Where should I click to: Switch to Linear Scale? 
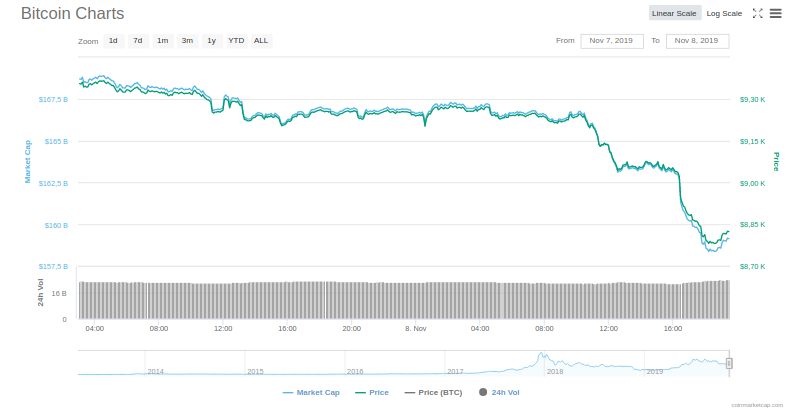[674, 13]
